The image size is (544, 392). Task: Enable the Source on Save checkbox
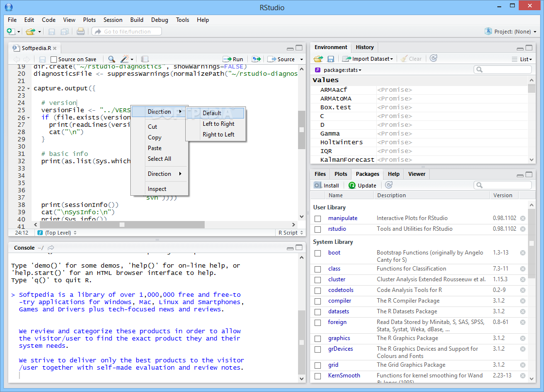[54, 59]
